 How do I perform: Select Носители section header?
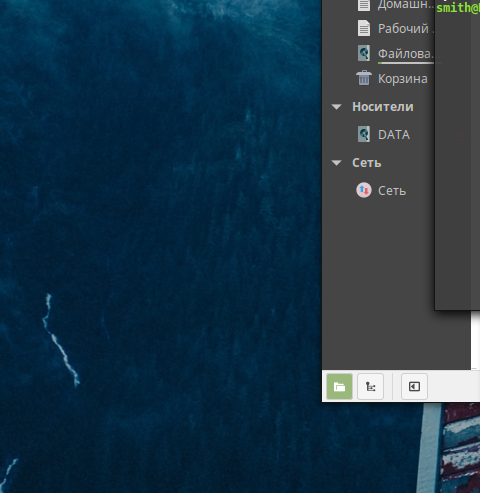pyautogui.click(x=383, y=107)
